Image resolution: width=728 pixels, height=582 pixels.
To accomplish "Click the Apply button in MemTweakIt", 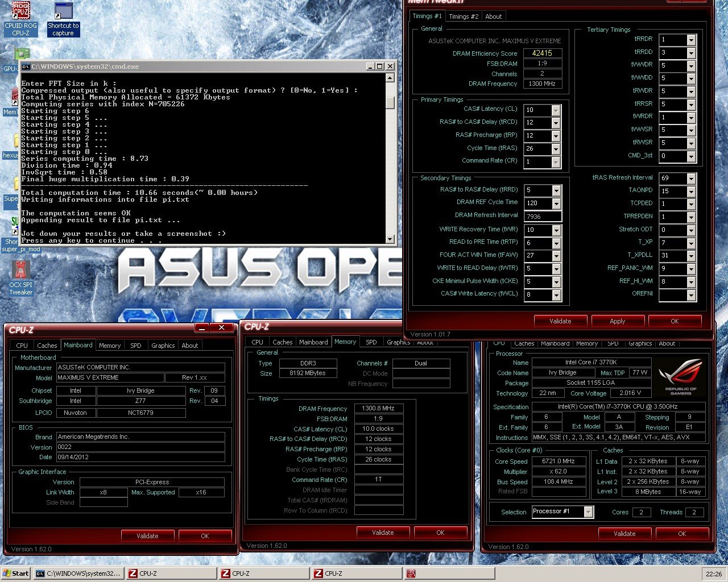I will (x=617, y=321).
